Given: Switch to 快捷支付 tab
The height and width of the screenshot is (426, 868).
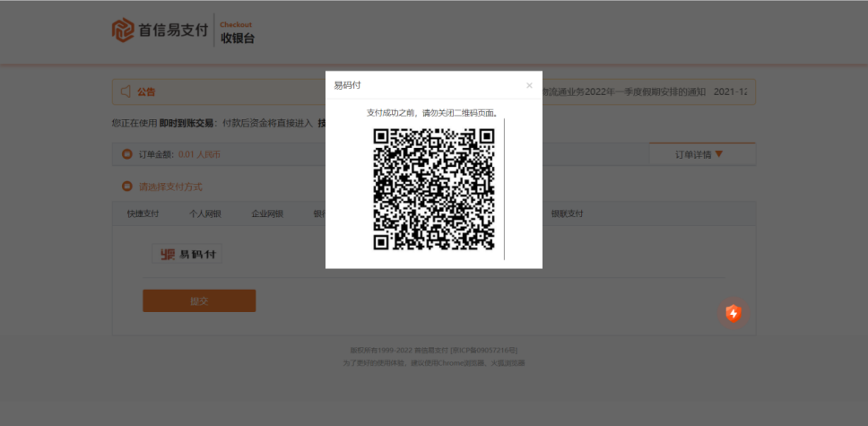Looking at the screenshot, I should [x=143, y=213].
